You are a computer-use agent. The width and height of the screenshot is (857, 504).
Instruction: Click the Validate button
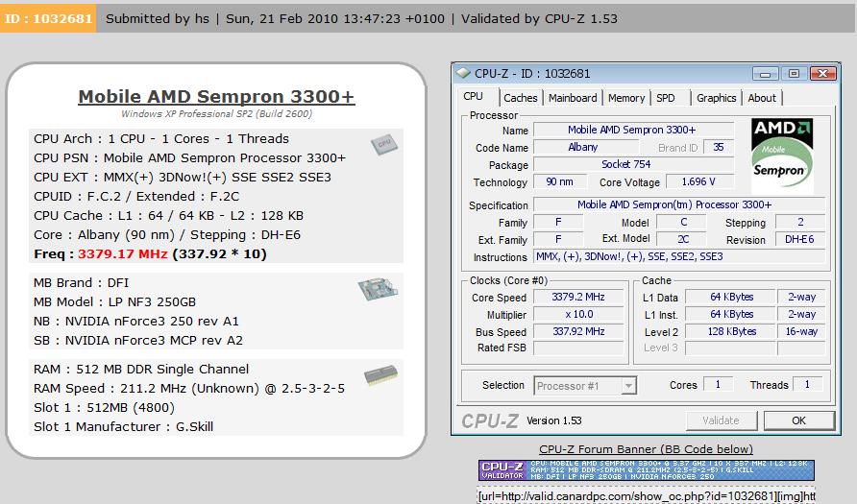click(721, 420)
